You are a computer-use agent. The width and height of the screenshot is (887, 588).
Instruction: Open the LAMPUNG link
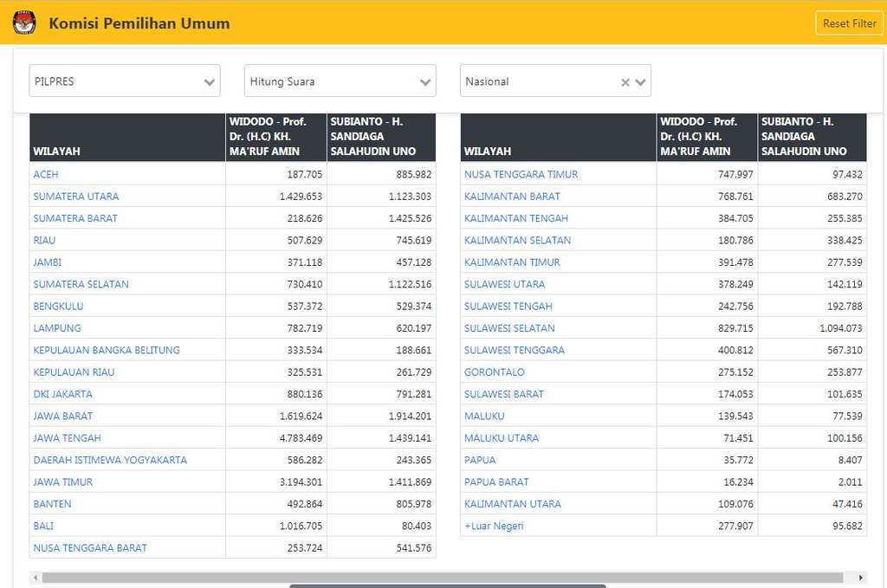pyautogui.click(x=57, y=328)
